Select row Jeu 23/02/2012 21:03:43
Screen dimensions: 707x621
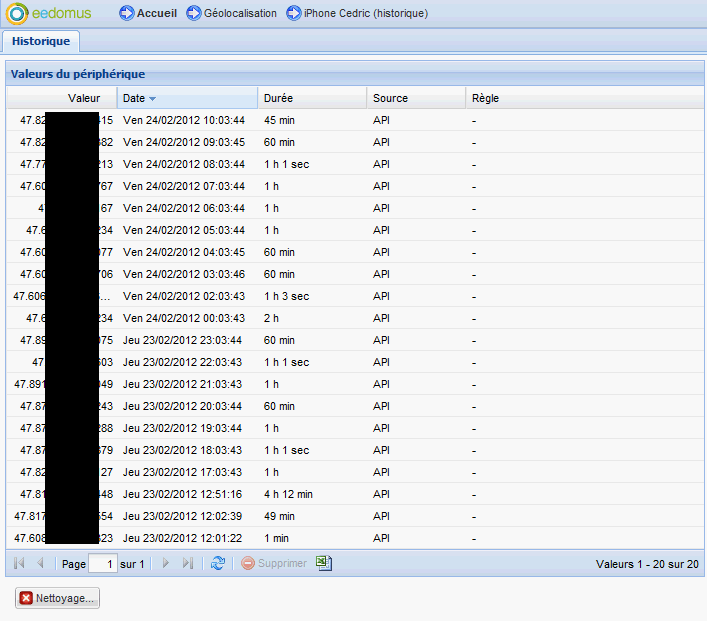coord(355,384)
